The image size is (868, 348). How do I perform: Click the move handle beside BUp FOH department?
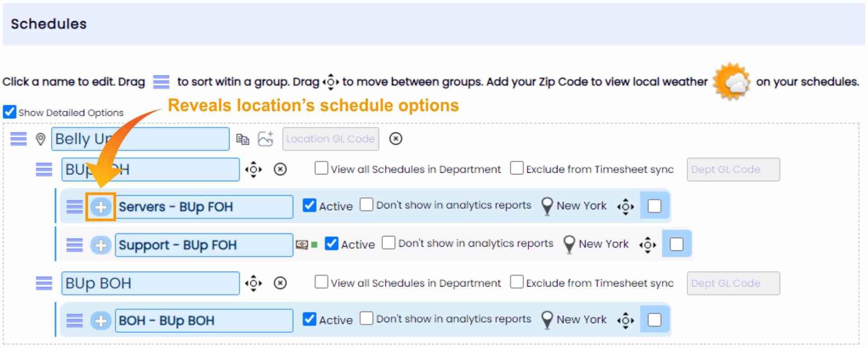253,169
